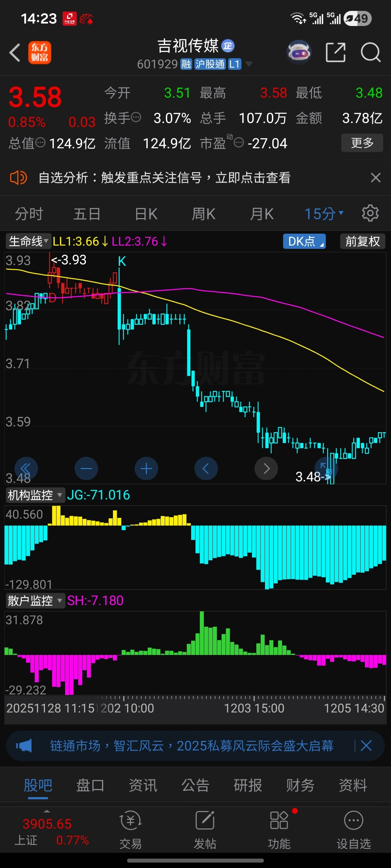
Task: Move chart left with left arrow button
Action: [206, 469]
